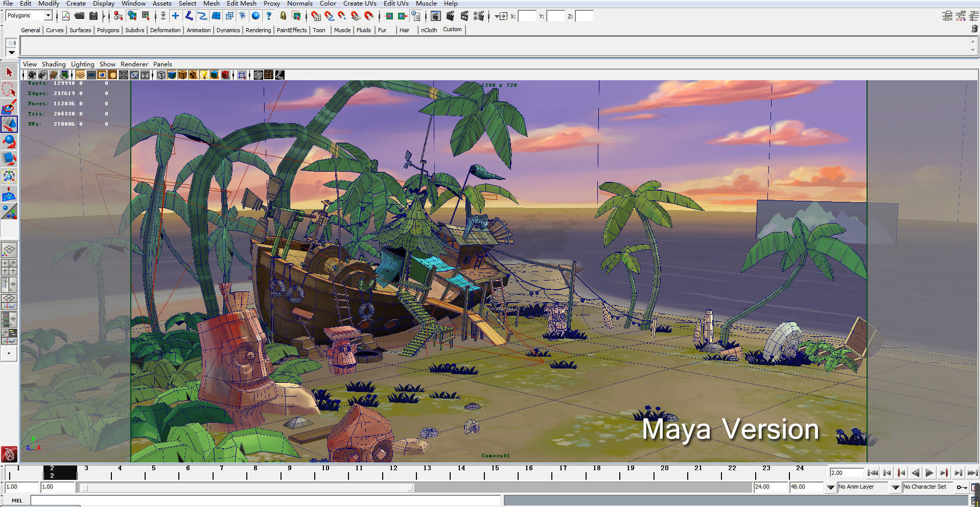This screenshot has height=507, width=980.
Task: Click the Snap to points magnet
Action: 342,16
